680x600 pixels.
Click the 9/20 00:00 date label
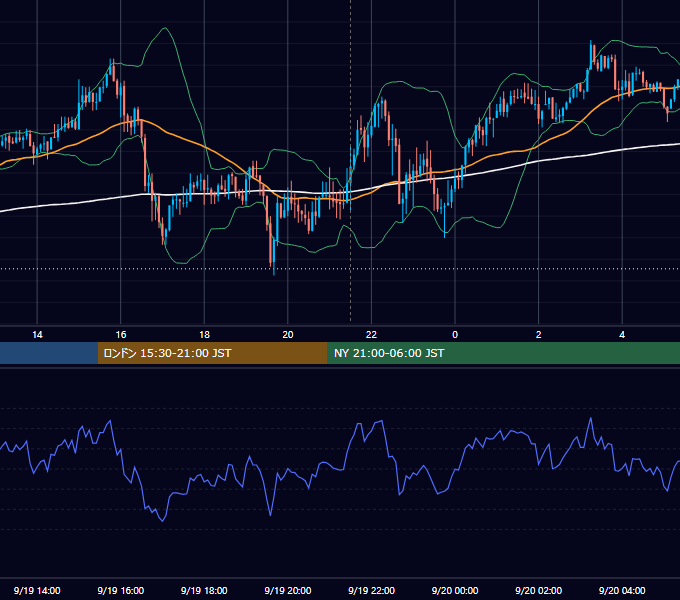pos(455,590)
